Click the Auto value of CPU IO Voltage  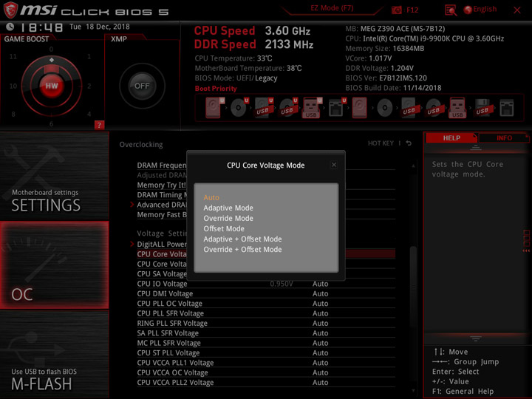tap(320, 284)
